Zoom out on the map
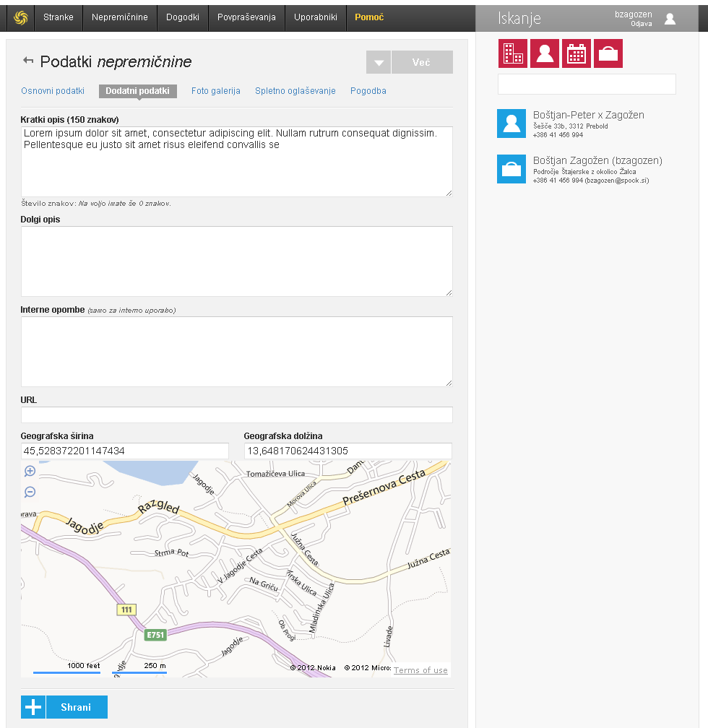The height and width of the screenshot is (728, 708). (30, 493)
